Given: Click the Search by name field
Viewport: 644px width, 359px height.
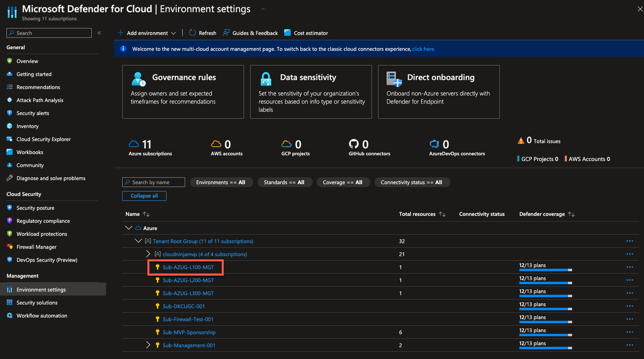Looking at the screenshot, I should pyautogui.click(x=153, y=182).
